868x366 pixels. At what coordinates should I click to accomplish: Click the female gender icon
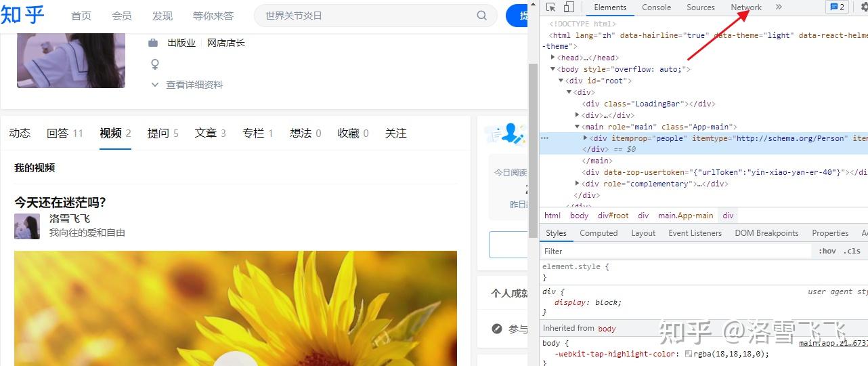click(154, 64)
